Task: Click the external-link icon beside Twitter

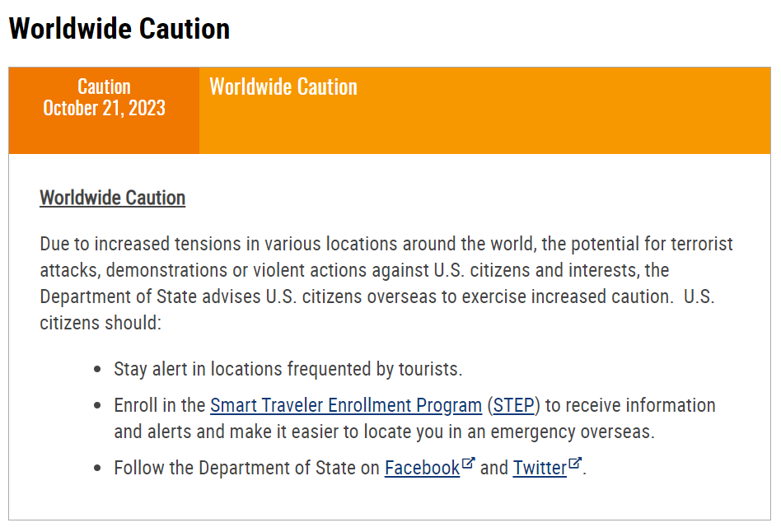Action: [x=574, y=464]
